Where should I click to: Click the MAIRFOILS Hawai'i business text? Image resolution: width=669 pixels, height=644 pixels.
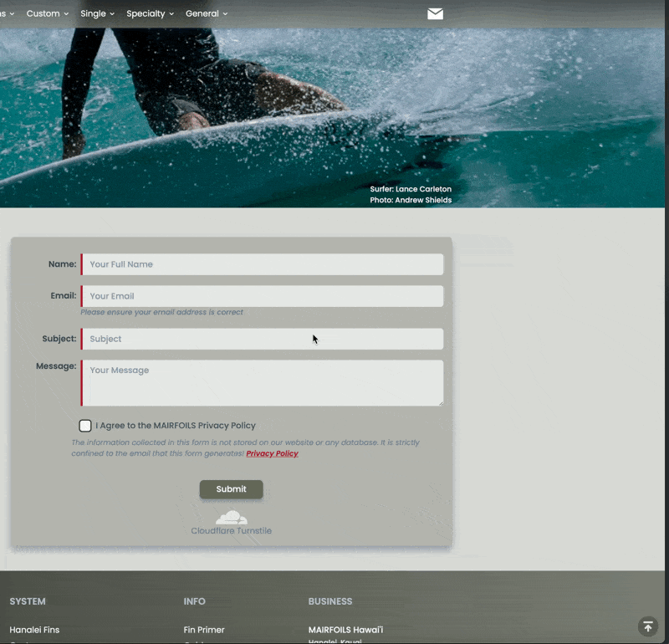[345, 630]
